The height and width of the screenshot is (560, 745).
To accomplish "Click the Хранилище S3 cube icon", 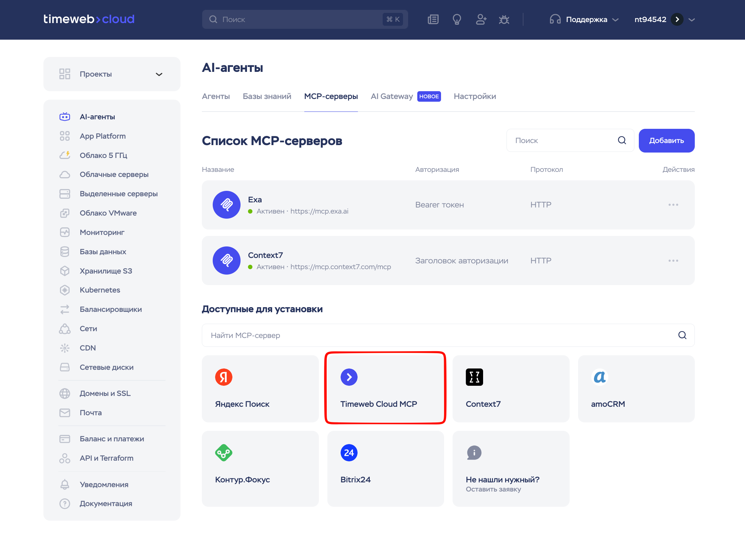I will coord(64,271).
